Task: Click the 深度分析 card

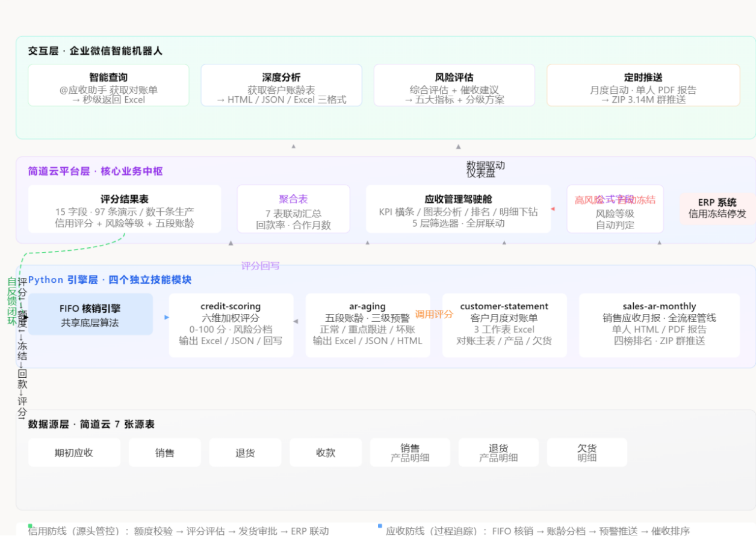Action: pyautogui.click(x=281, y=85)
